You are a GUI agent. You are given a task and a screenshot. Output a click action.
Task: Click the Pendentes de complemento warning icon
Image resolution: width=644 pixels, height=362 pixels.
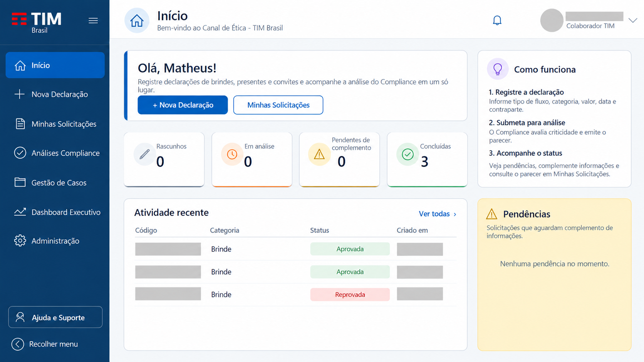[x=319, y=154]
